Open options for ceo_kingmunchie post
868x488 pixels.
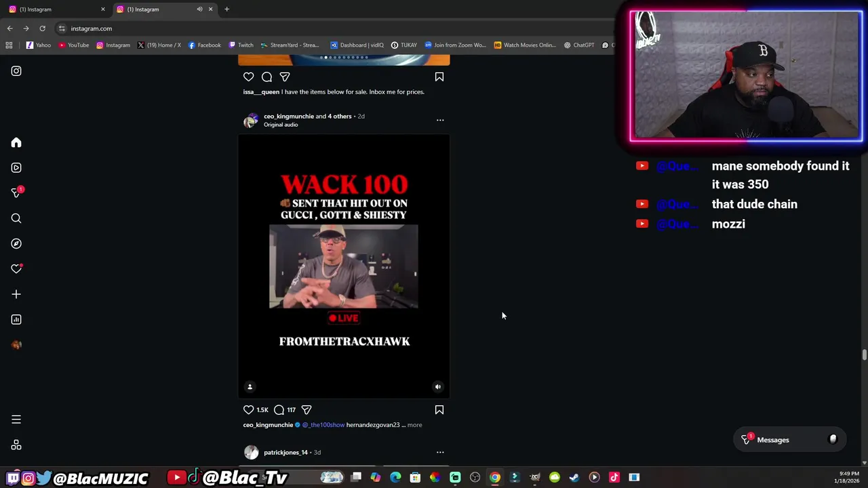click(x=440, y=120)
